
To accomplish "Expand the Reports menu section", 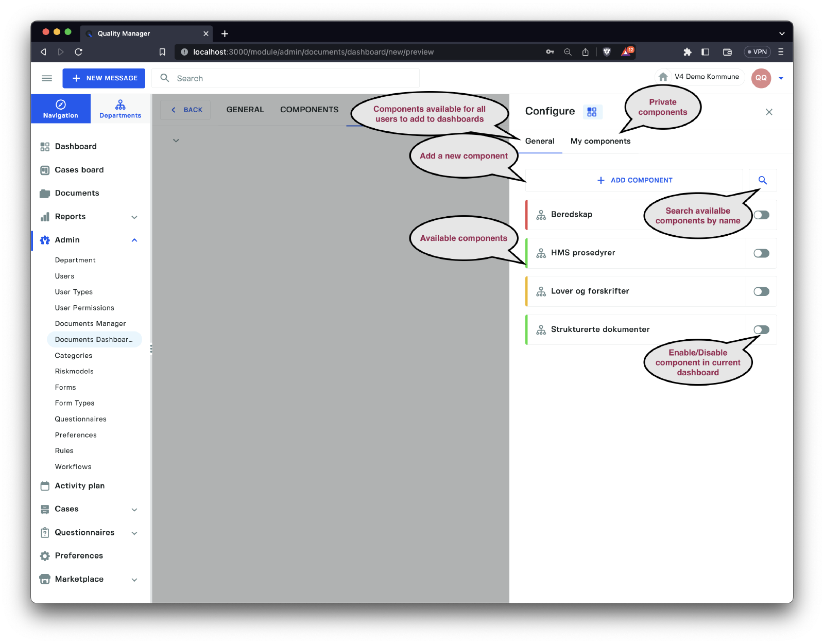I will pyautogui.click(x=134, y=217).
